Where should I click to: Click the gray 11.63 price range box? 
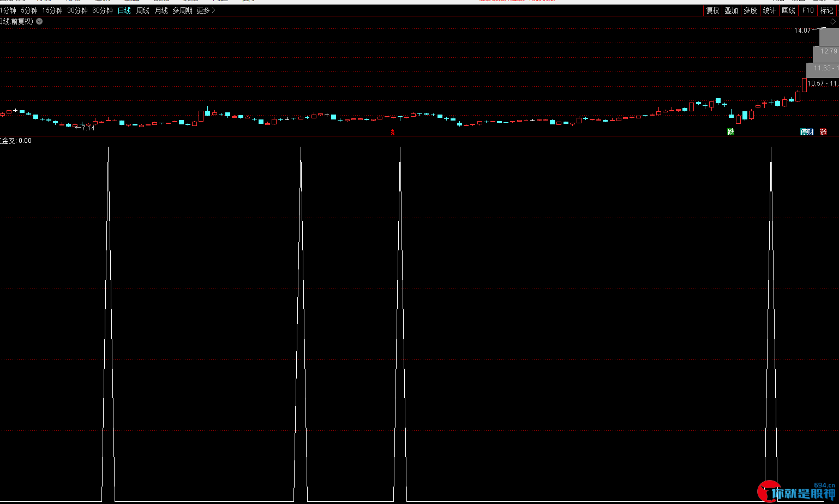click(x=823, y=70)
